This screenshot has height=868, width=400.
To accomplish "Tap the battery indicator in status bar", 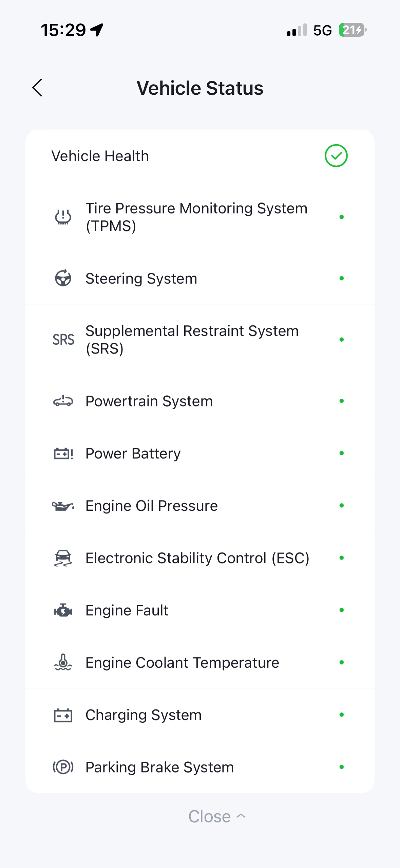I will [353, 30].
